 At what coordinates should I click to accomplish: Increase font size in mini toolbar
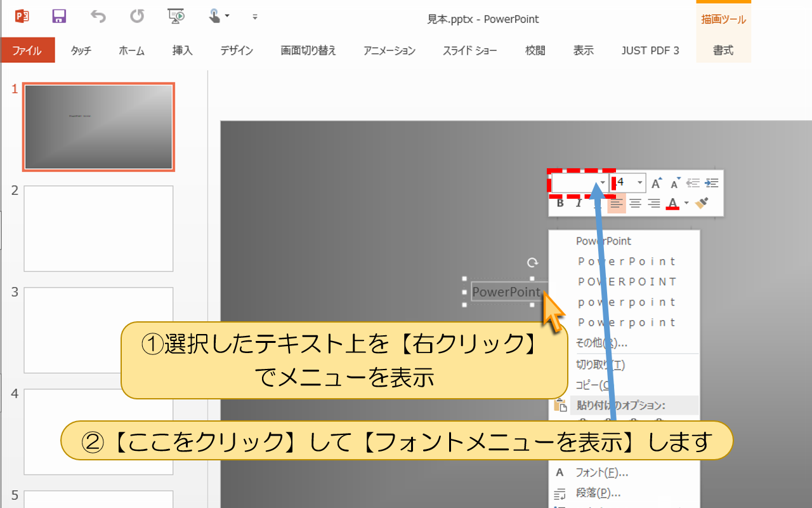pos(657,183)
